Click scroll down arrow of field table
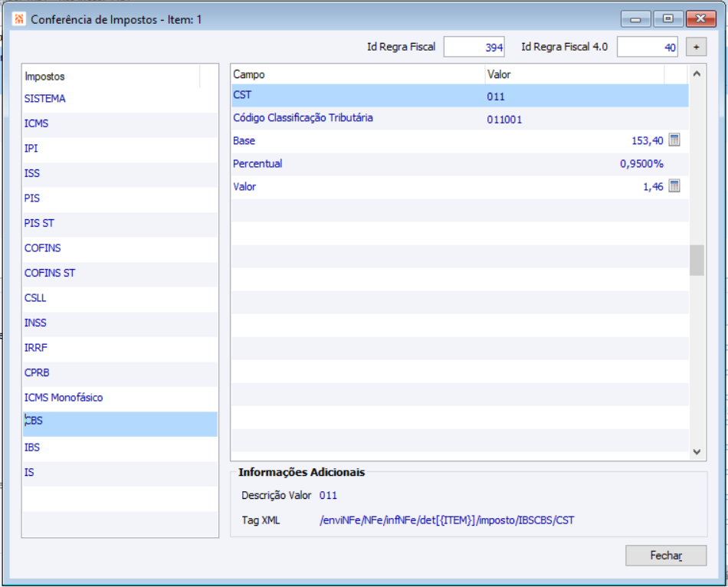 click(x=697, y=451)
